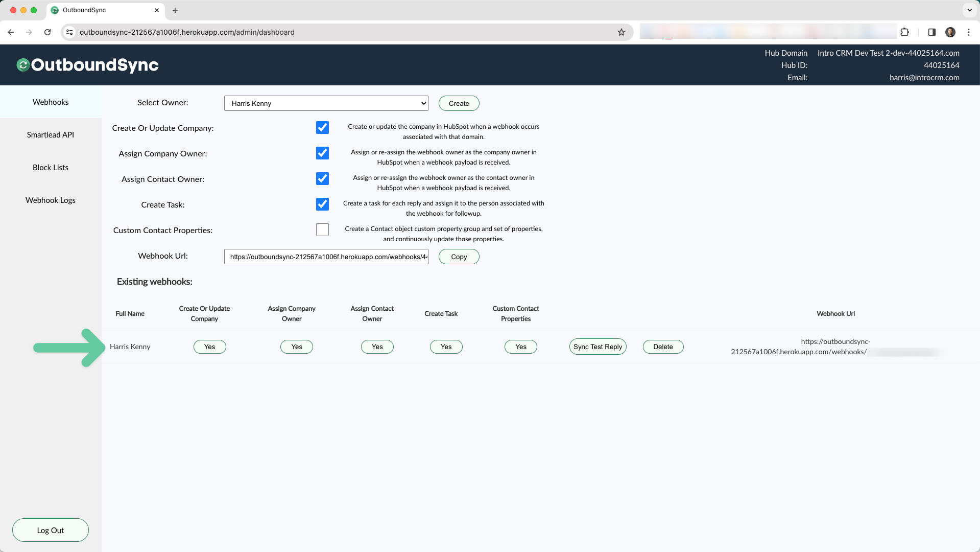Create the webhook with Create button
Image resolution: width=980 pixels, height=552 pixels.
[x=459, y=103]
